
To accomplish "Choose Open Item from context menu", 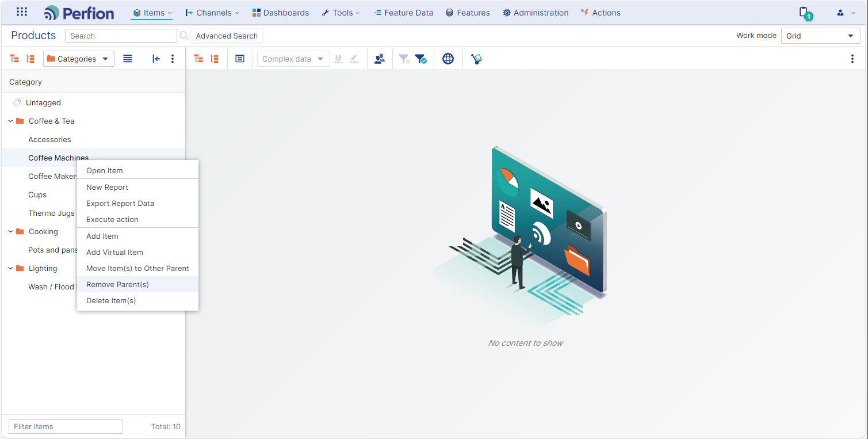I will pos(137,170).
